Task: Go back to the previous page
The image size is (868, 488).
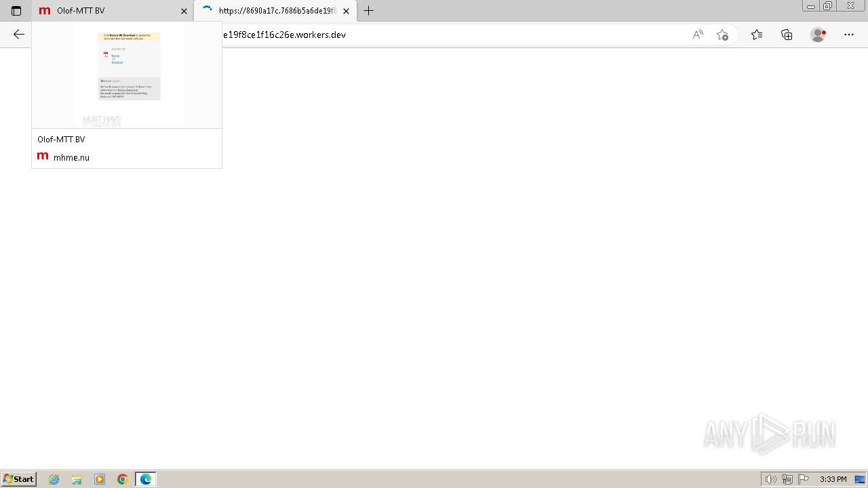Action: [x=19, y=35]
